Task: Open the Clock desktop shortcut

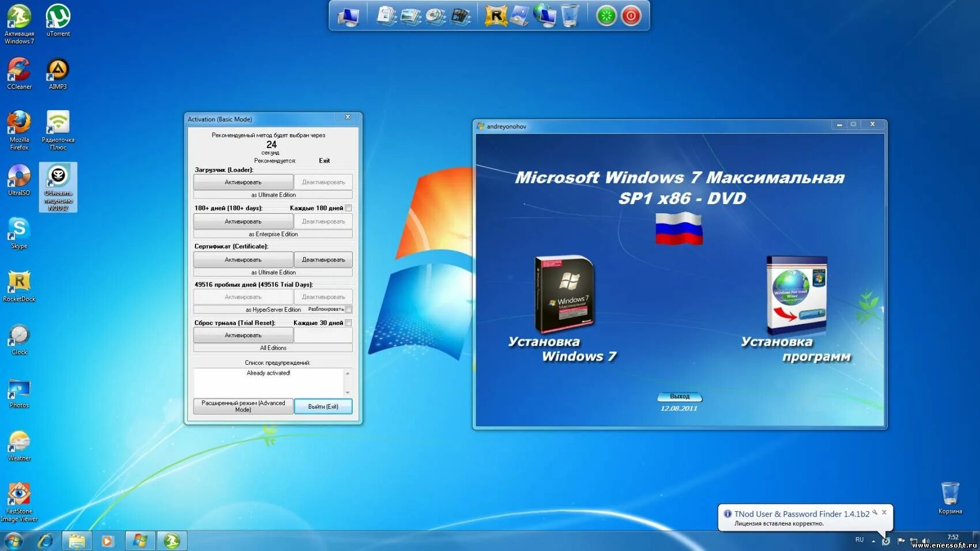Action: point(19,339)
